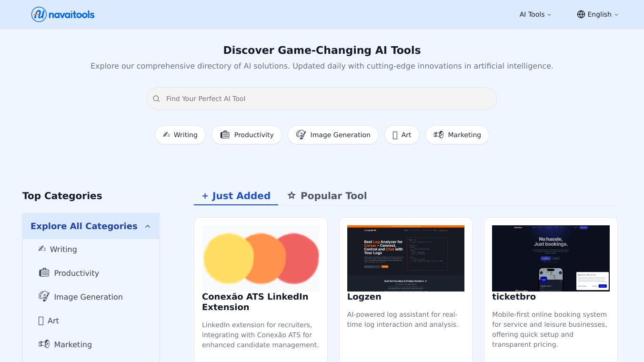Click the Conexão ATS description text
The height and width of the screenshot is (362, 644).
click(261, 335)
